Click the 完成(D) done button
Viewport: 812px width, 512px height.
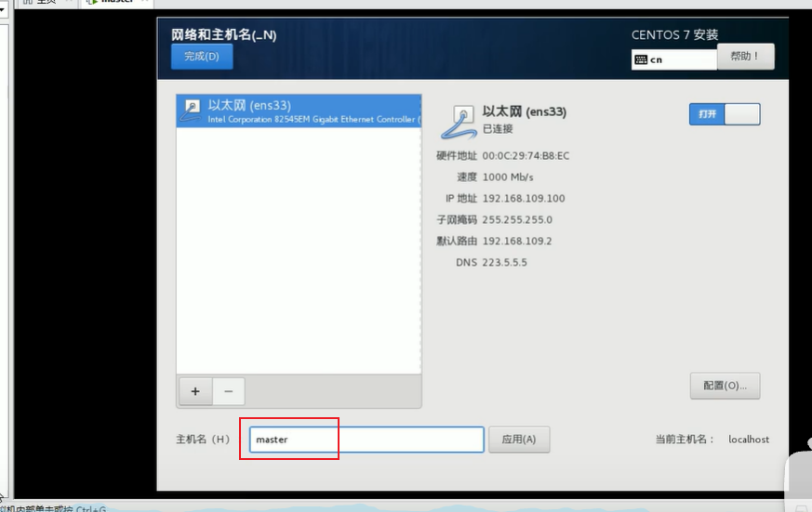202,57
